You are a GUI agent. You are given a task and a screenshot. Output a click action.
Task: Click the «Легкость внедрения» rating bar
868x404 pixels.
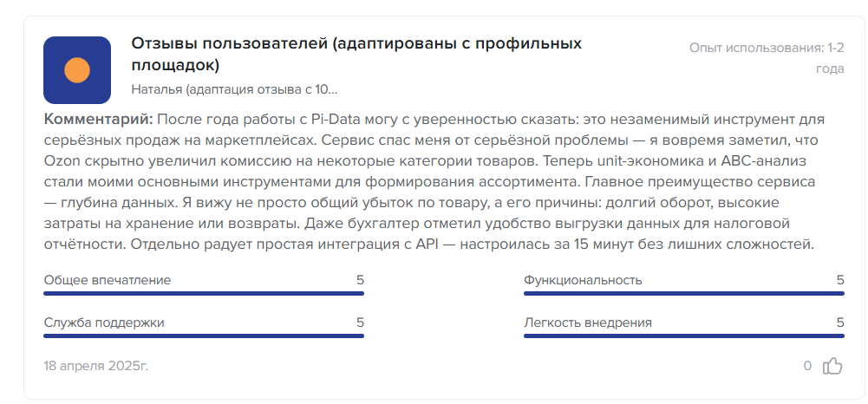coord(683,336)
